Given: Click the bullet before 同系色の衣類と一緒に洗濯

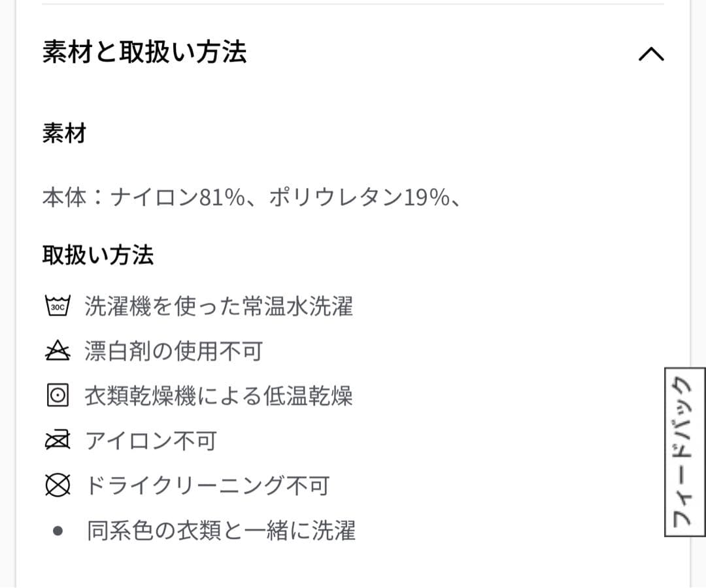Looking at the screenshot, I should coord(58,531).
